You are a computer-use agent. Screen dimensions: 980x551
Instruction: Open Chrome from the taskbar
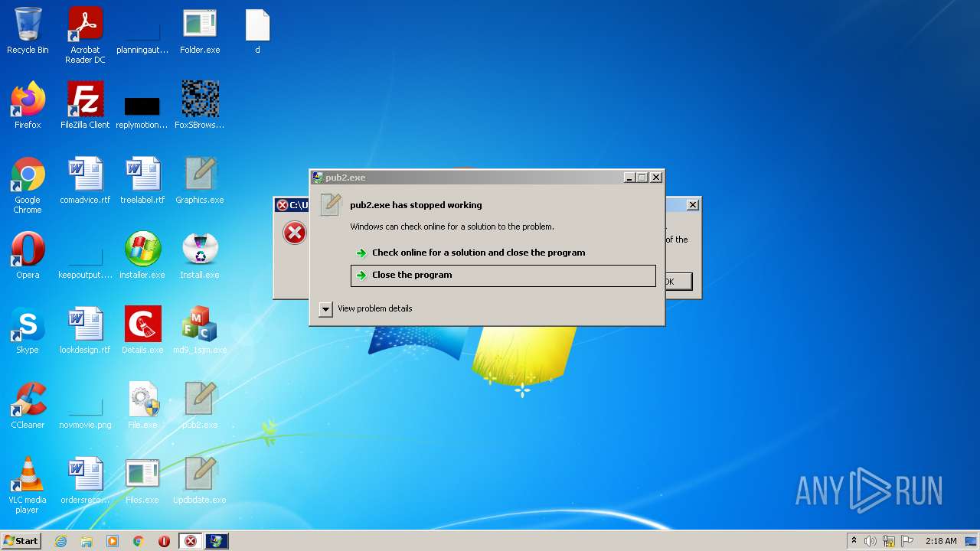pyautogui.click(x=139, y=541)
